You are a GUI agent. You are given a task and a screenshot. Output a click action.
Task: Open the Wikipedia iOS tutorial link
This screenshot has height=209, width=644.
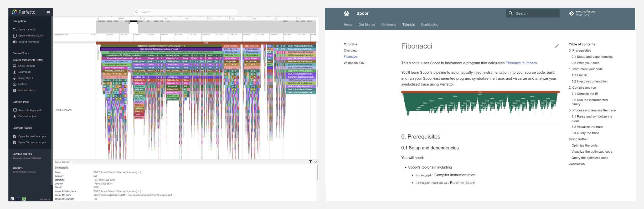click(x=354, y=63)
